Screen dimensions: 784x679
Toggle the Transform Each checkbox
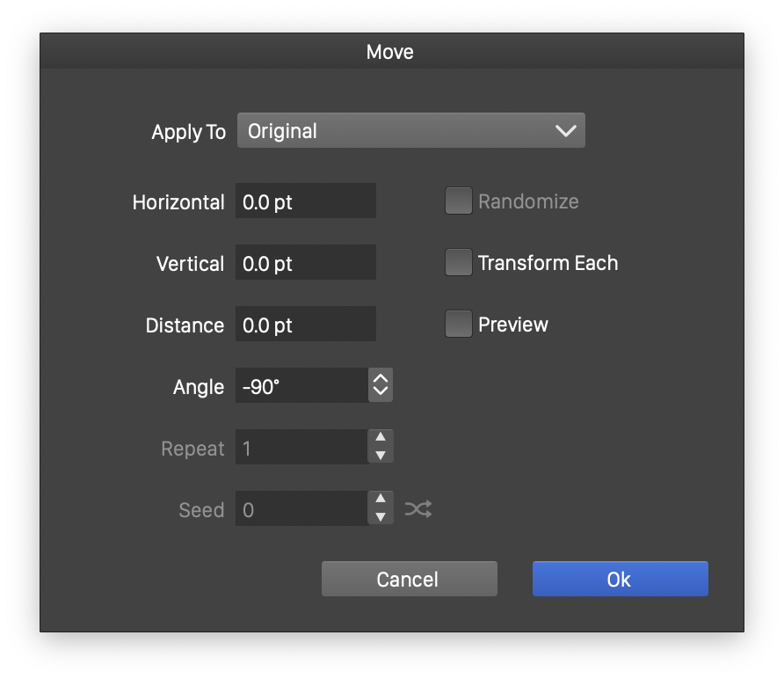click(x=459, y=262)
